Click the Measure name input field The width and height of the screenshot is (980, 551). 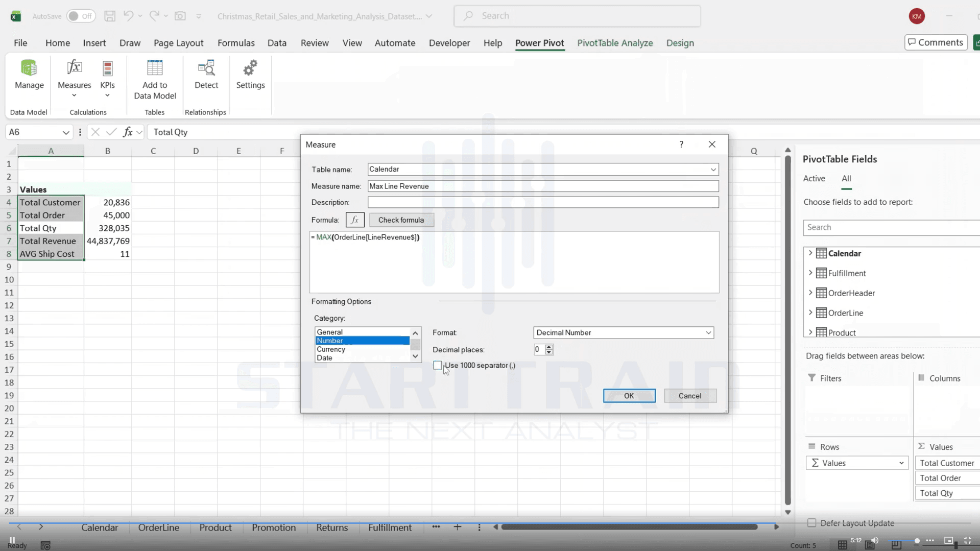(x=543, y=186)
